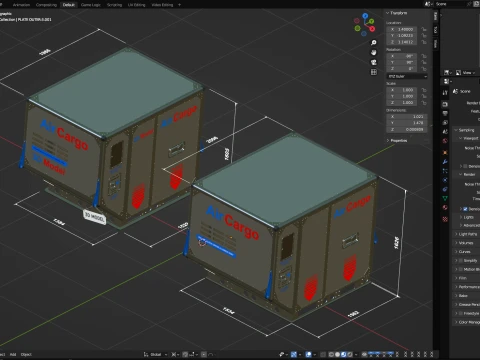Lock the Scale X value
Viewport: 480px width, 360px height.
pyautogui.click(x=424, y=90)
